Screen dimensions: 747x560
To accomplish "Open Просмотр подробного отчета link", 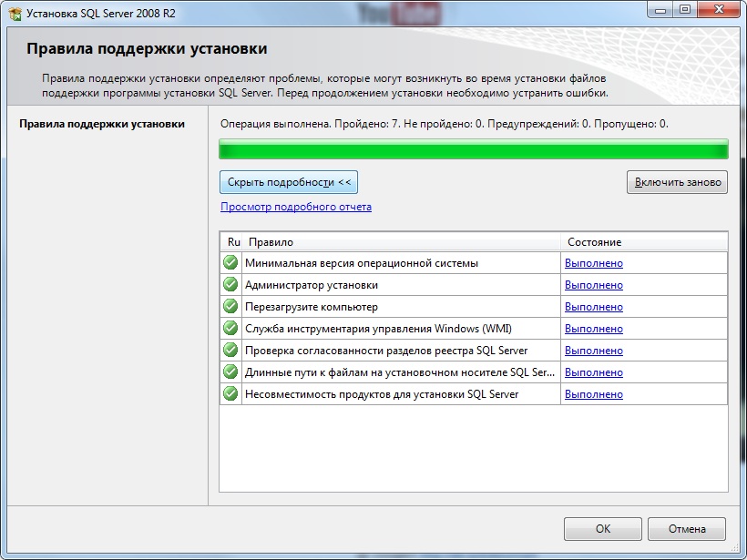I will pos(296,207).
